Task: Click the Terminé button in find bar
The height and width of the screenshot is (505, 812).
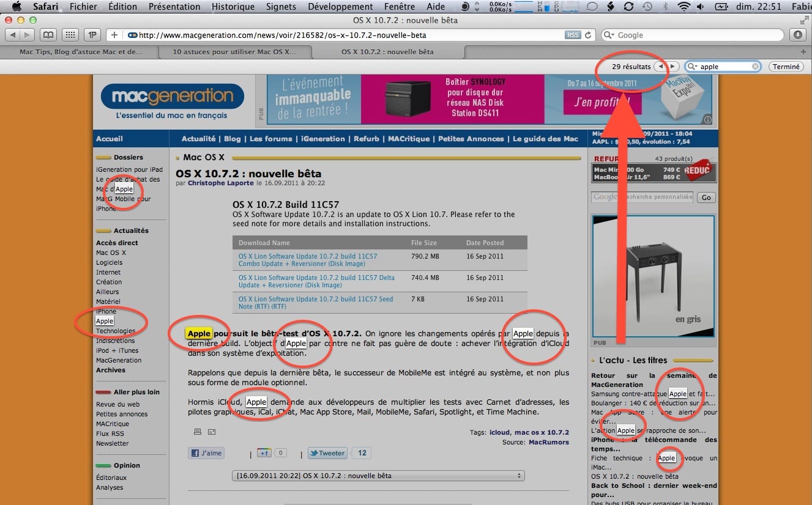Action: (786, 67)
